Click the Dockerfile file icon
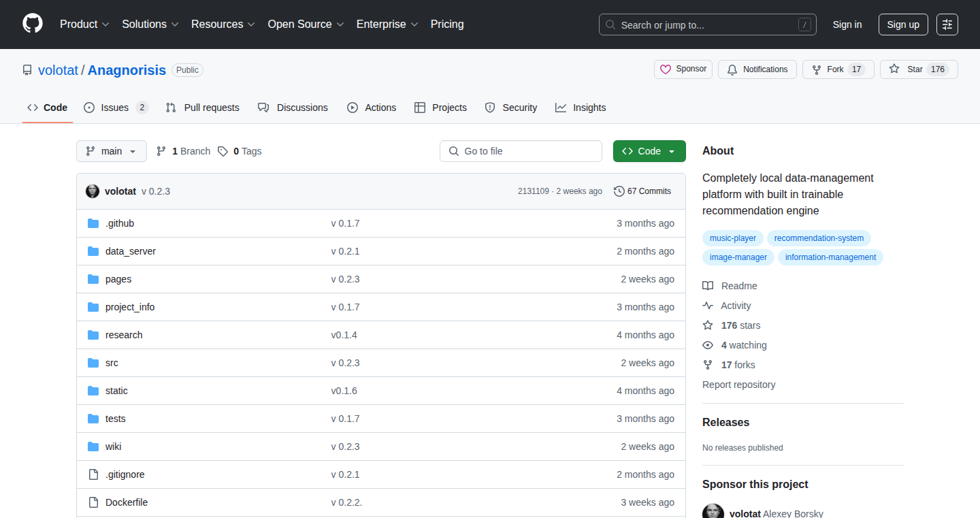This screenshot has height=518, width=980. 93,502
